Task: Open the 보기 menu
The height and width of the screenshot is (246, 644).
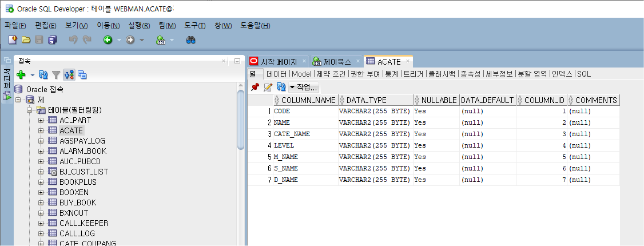Action: [x=77, y=26]
